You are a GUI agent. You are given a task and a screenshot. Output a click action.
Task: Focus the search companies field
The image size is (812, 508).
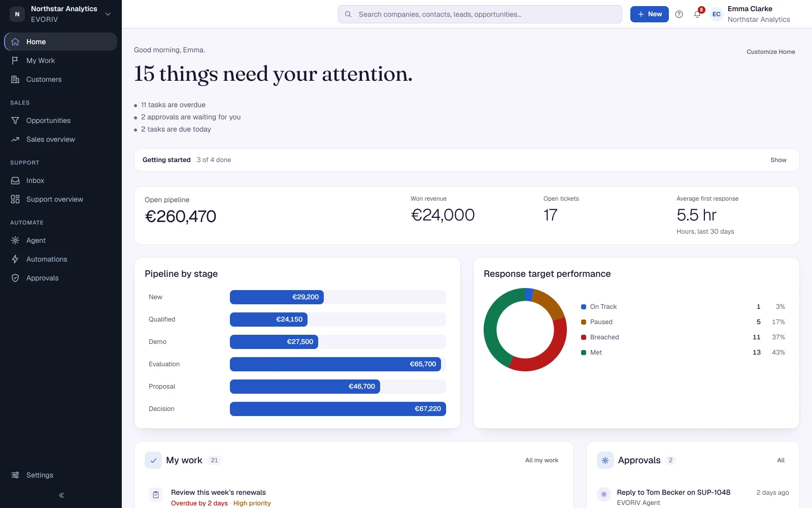pos(480,14)
